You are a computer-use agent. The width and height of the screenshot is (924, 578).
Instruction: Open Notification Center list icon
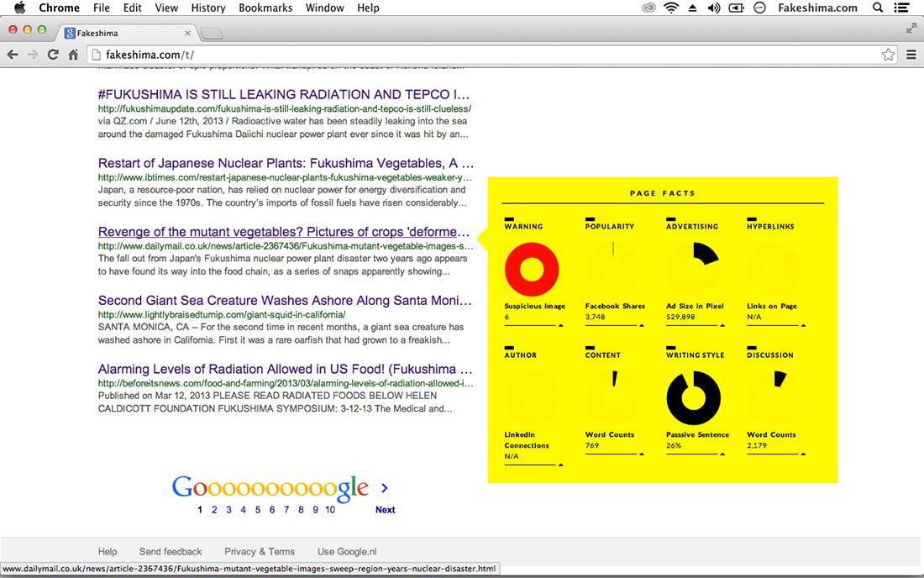(901, 8)
